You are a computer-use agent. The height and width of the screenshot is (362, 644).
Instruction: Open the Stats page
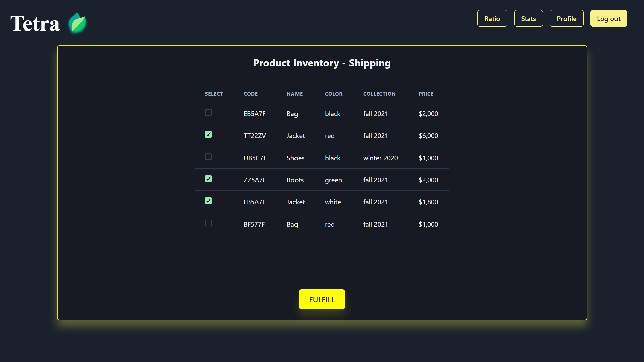pyautogui.click(x=528, y=19)
